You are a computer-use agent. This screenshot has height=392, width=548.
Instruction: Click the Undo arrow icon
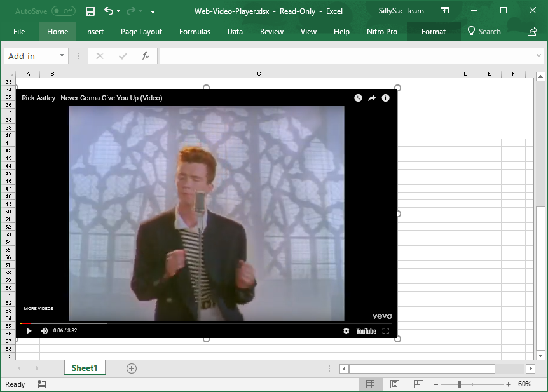pos(108,11)
